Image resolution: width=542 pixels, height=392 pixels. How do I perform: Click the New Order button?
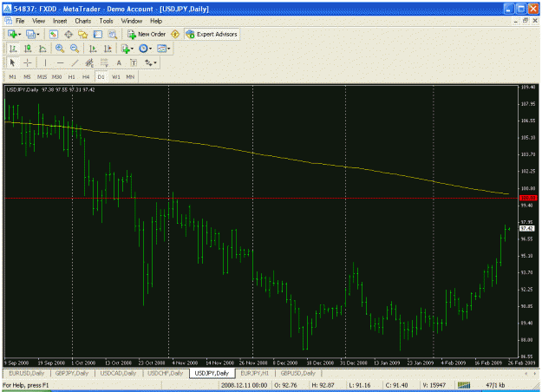[147, 34]
